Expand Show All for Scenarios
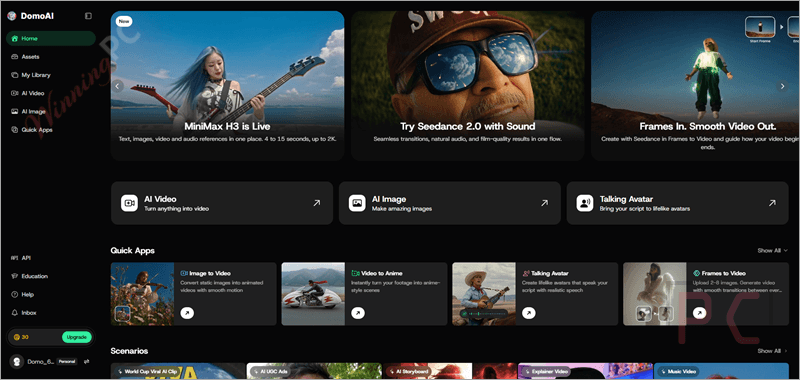800x380 pixels. click(772, 351)
